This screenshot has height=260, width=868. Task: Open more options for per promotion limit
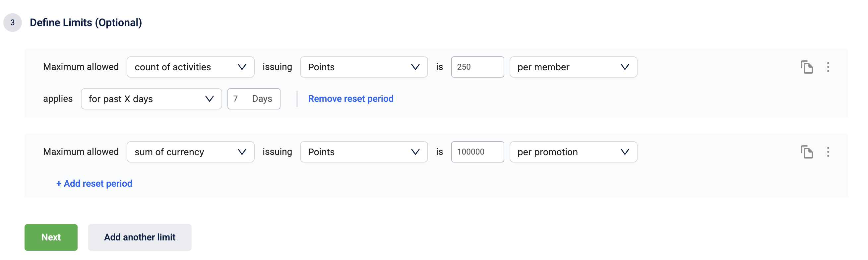click(828, 152)
